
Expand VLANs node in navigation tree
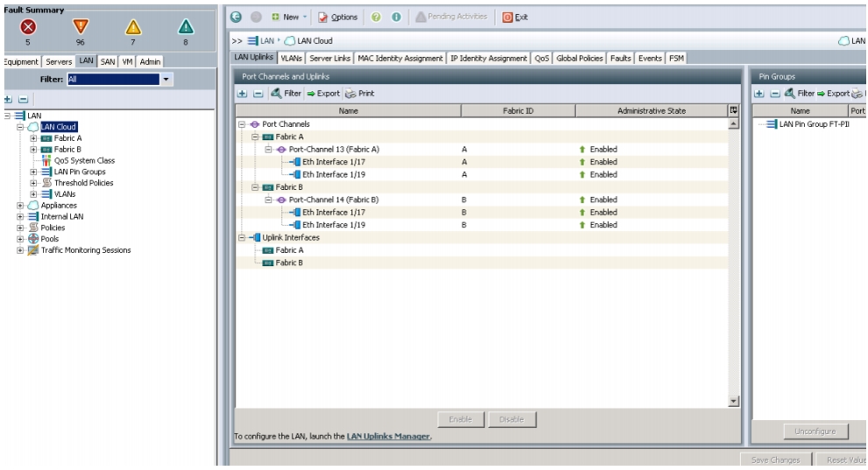(33, 194)
